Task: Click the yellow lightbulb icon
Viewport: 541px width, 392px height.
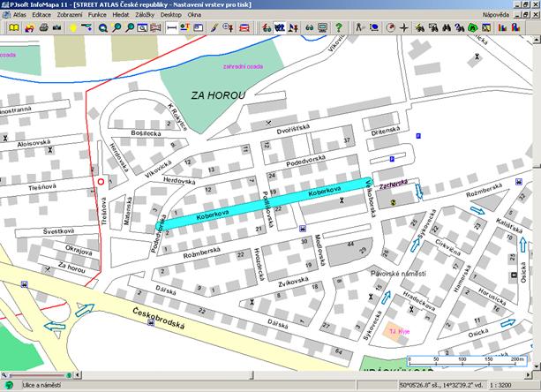Action: click(x=74, y=28)
